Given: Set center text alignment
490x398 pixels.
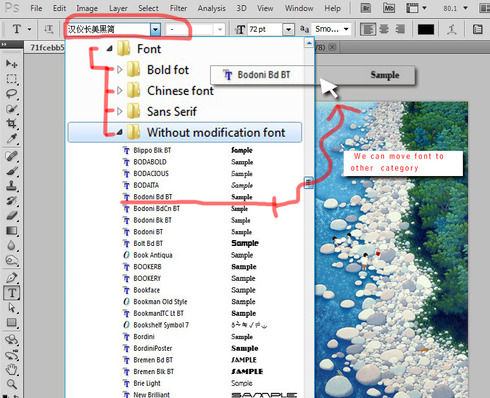Looking at the screenshot, I should pyautogui.click(x=384, y=29).
